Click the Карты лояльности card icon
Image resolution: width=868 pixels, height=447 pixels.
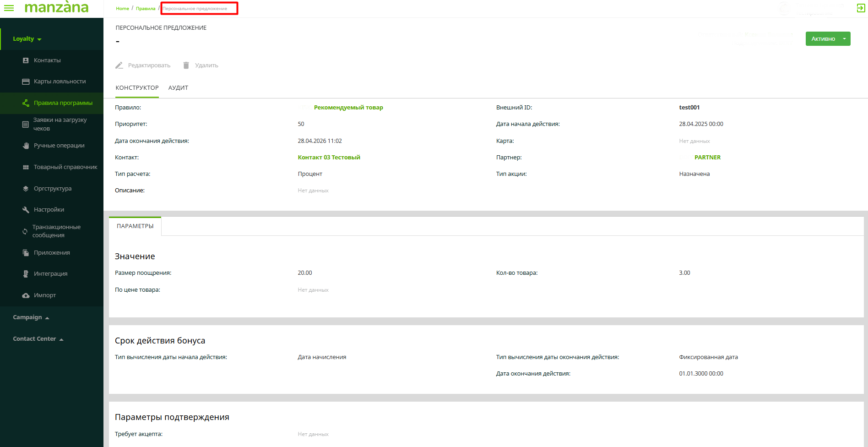pyautogui.click(x=26, y=82)
